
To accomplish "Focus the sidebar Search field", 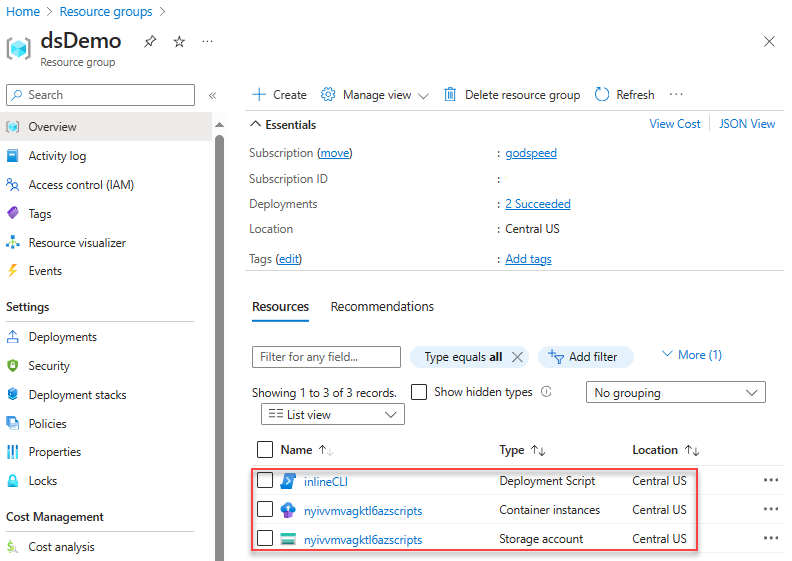I will point(101,95).
